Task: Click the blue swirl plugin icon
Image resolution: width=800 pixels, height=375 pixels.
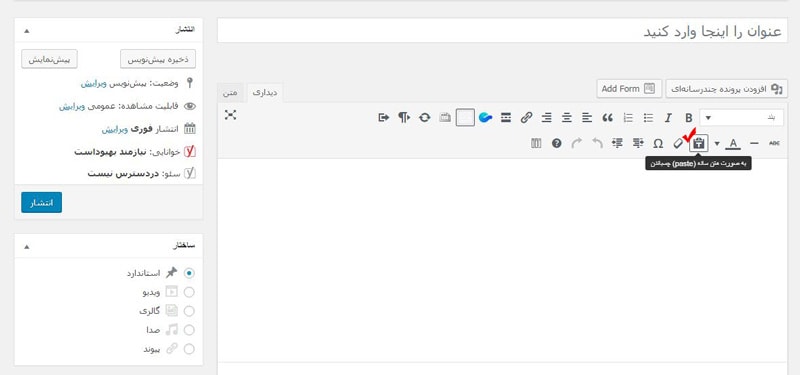Action: [485, 118]
